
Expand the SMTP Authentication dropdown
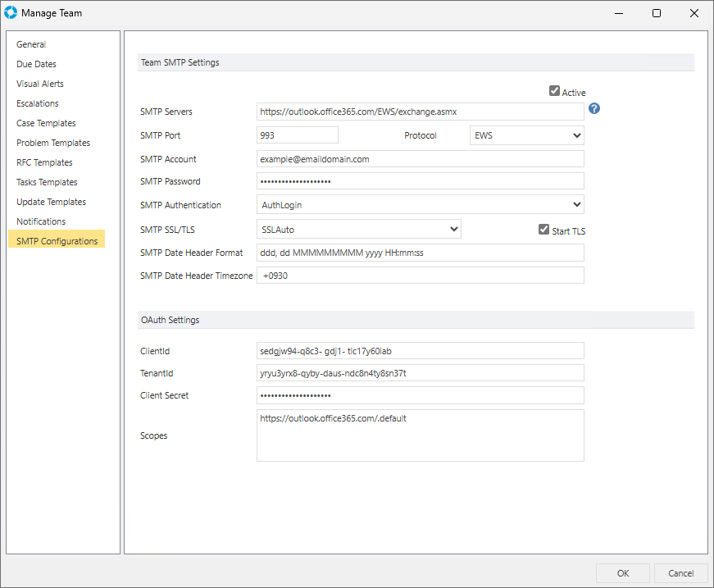tap(420, 204)
